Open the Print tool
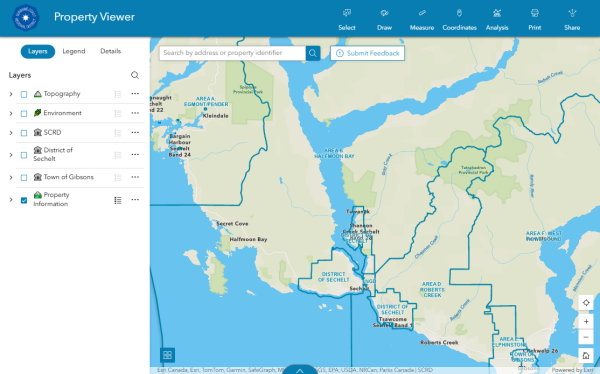Image resolution: width=600 pixels, height=374 pixels. click(535, 19)
